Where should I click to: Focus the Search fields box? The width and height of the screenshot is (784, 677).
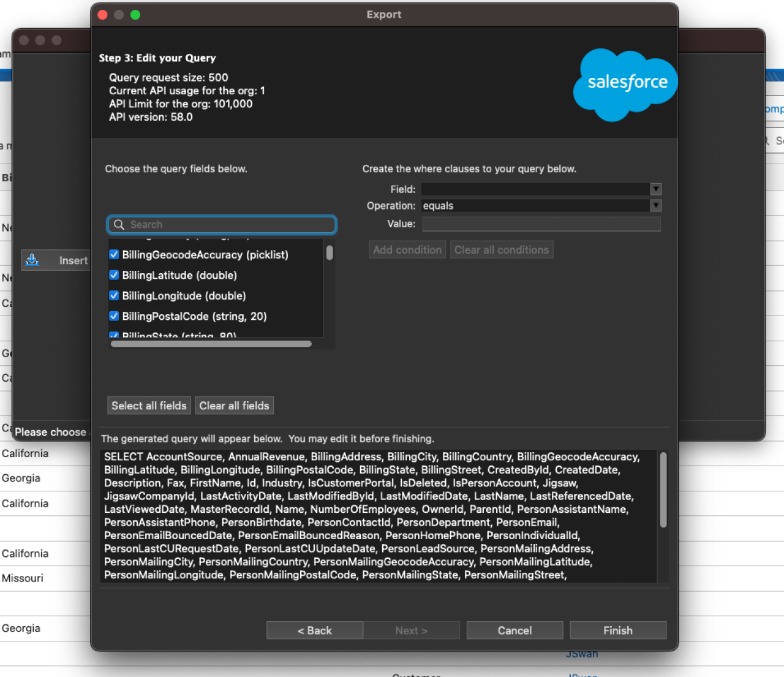tap(222, 225)
